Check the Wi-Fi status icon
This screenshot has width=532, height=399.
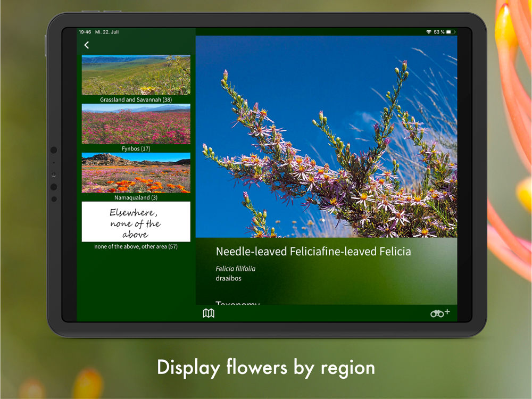(x=429, y=32)
